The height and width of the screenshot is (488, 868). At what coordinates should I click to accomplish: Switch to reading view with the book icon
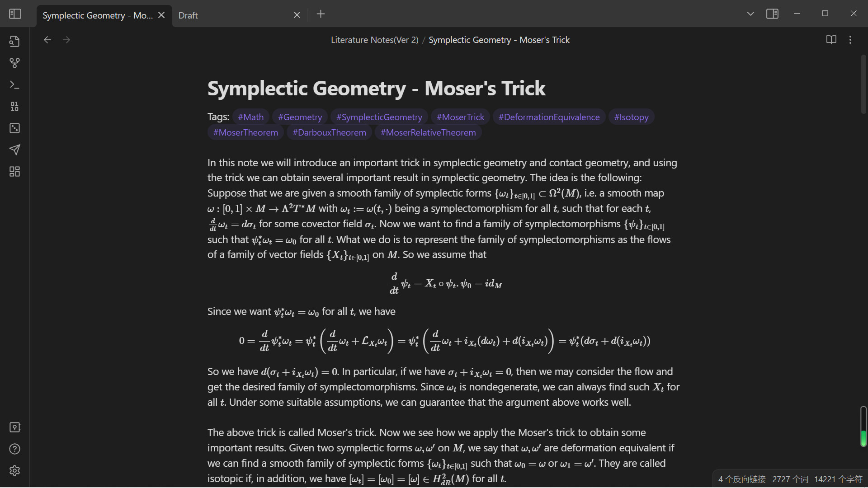(831, 40)
